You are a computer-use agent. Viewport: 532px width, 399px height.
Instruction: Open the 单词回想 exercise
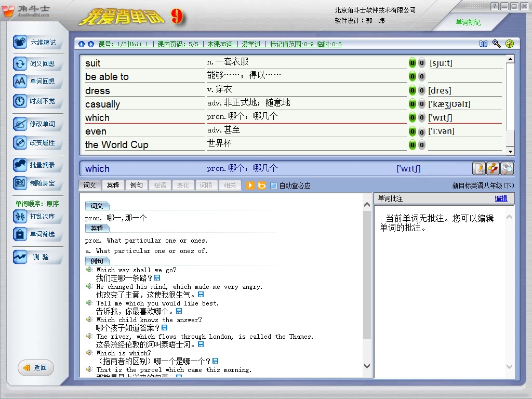click(x=37, y=82)
